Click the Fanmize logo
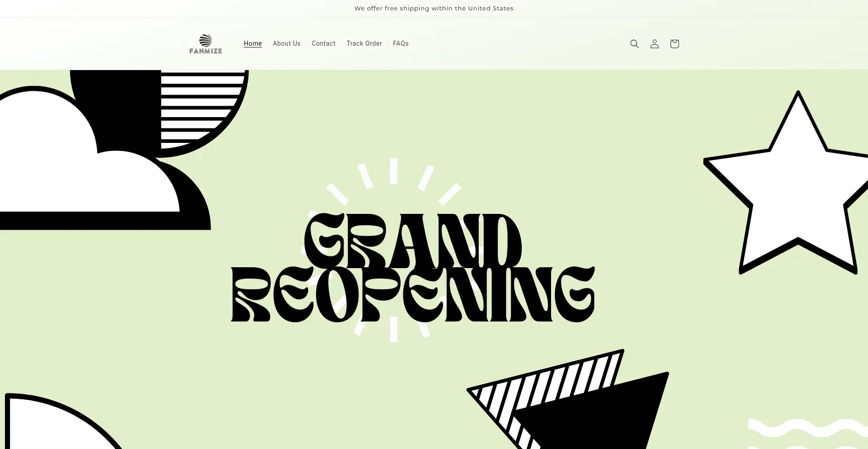868x449 pixels. [206, 44]
